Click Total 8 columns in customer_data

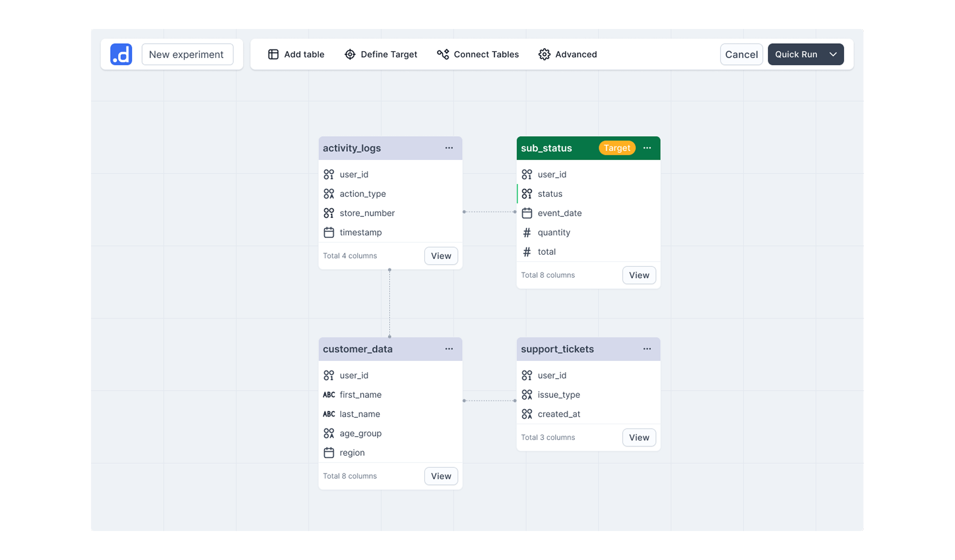(x=350, y=476)
